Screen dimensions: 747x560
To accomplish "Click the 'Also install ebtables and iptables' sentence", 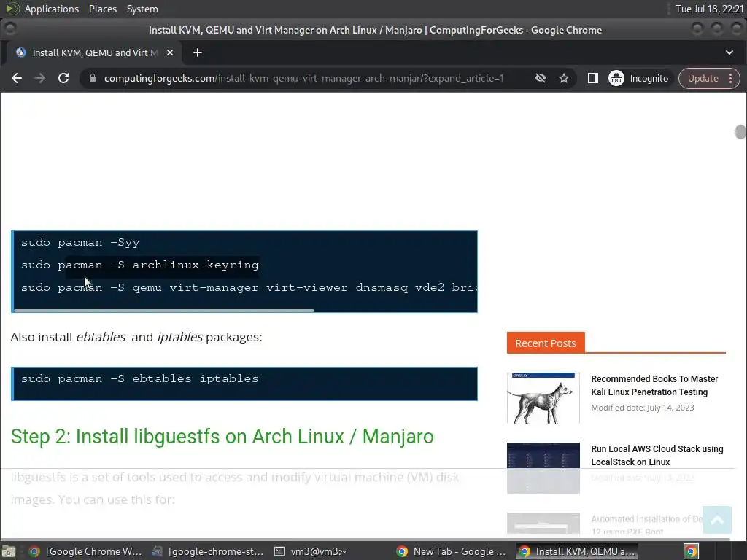I will tap(136, 337).
